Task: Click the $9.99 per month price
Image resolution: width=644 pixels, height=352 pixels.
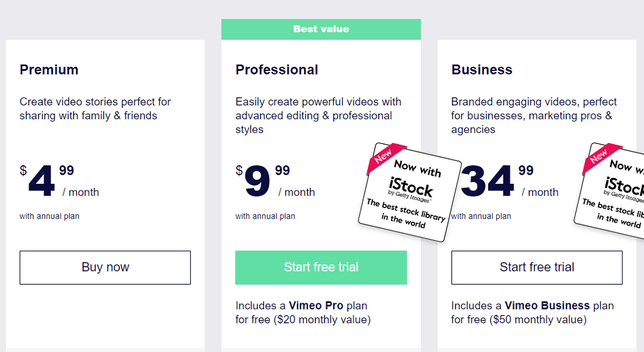Action: [275, 181]
